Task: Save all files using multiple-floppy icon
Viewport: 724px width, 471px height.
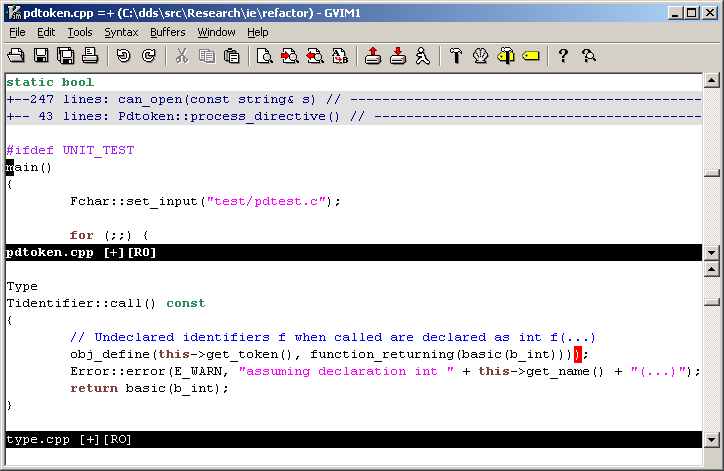Action: [66, 56]
